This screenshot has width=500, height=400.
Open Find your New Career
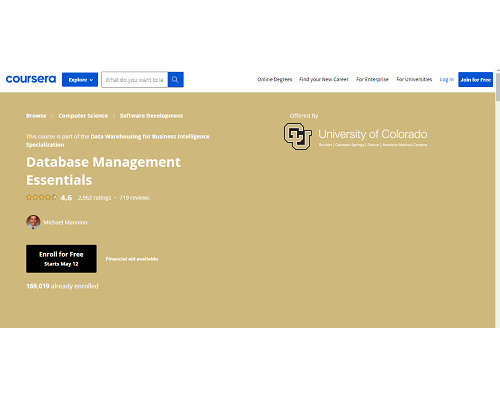[324, 79]
